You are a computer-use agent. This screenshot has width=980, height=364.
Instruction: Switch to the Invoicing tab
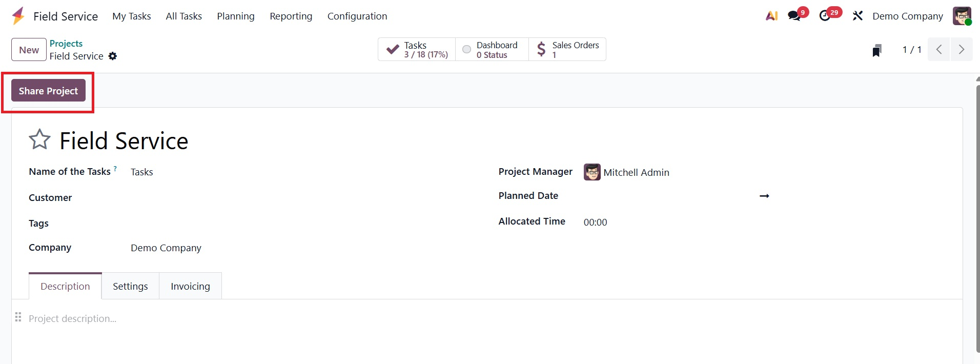click(x=190, y=286)
